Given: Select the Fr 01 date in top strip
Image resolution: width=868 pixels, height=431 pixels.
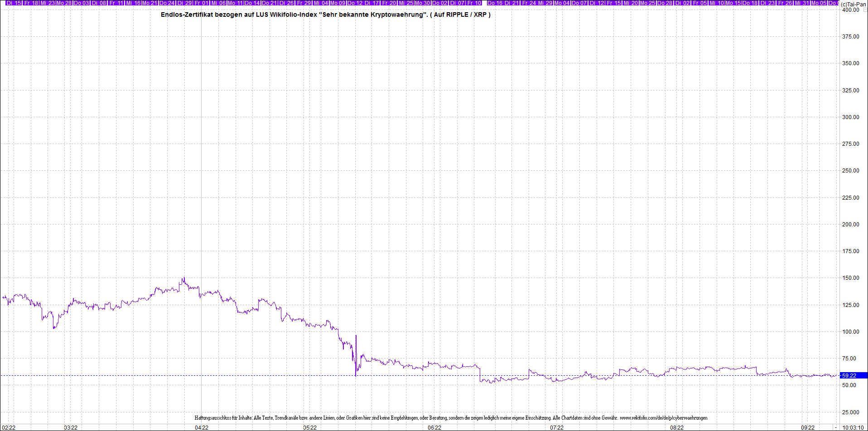Looking at the screenshot, I should [202, 3].
